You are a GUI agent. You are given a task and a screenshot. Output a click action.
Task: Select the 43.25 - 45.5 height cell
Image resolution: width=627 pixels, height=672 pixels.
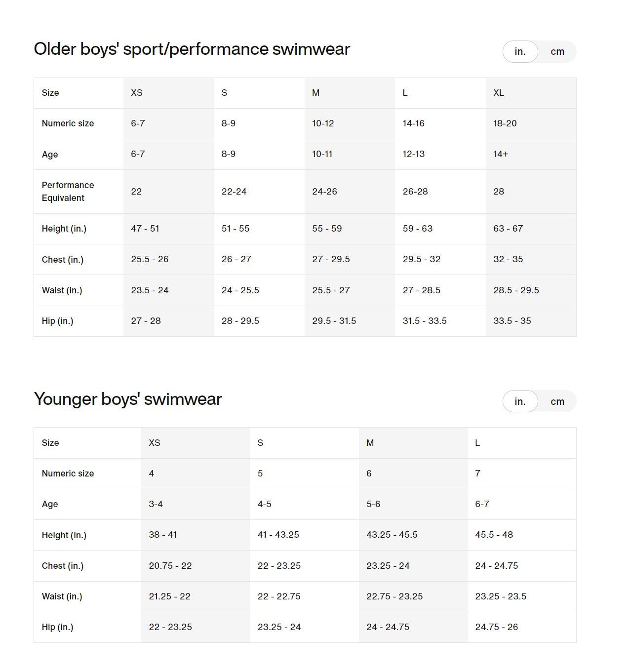392,535
